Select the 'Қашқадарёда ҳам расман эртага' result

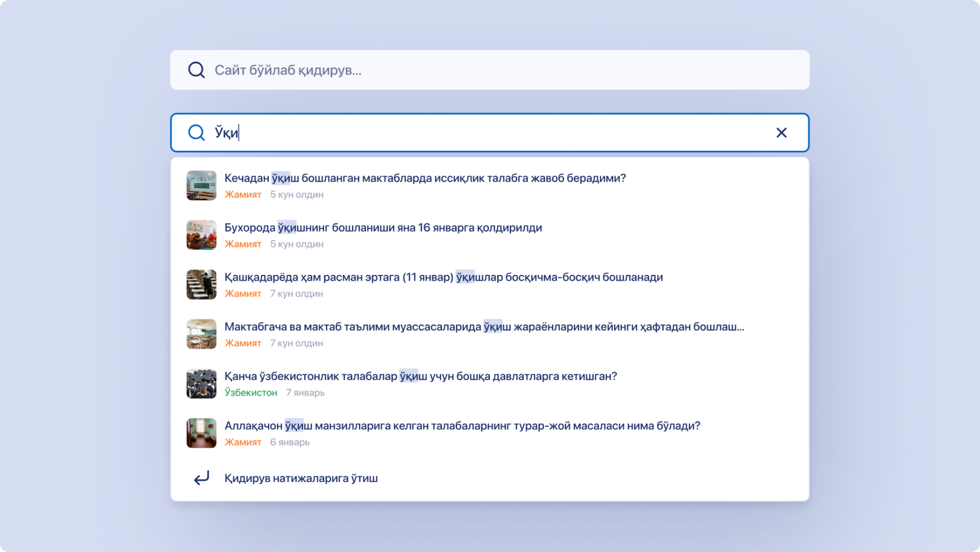pyautogui.click(x=444, y=277)
